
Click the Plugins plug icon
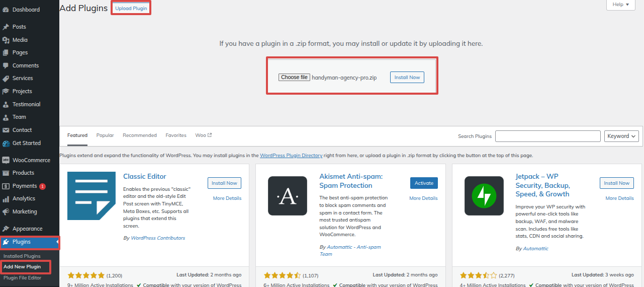(6, 242)
